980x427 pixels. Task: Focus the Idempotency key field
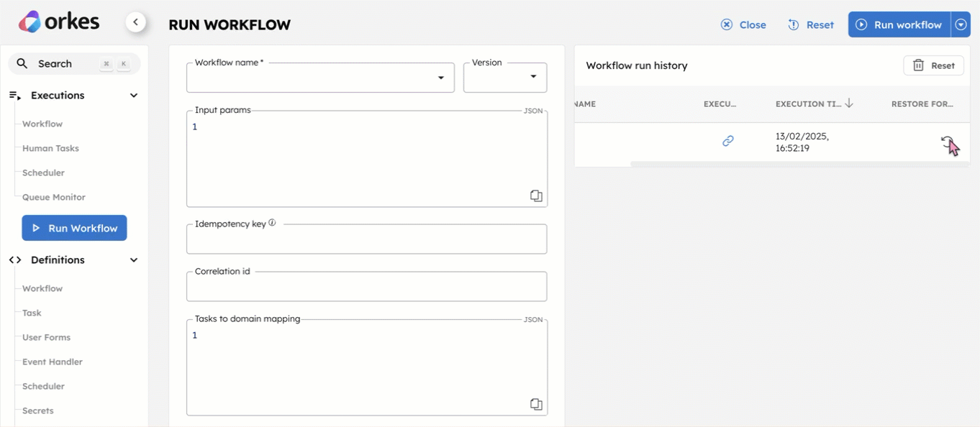(366, 239)
